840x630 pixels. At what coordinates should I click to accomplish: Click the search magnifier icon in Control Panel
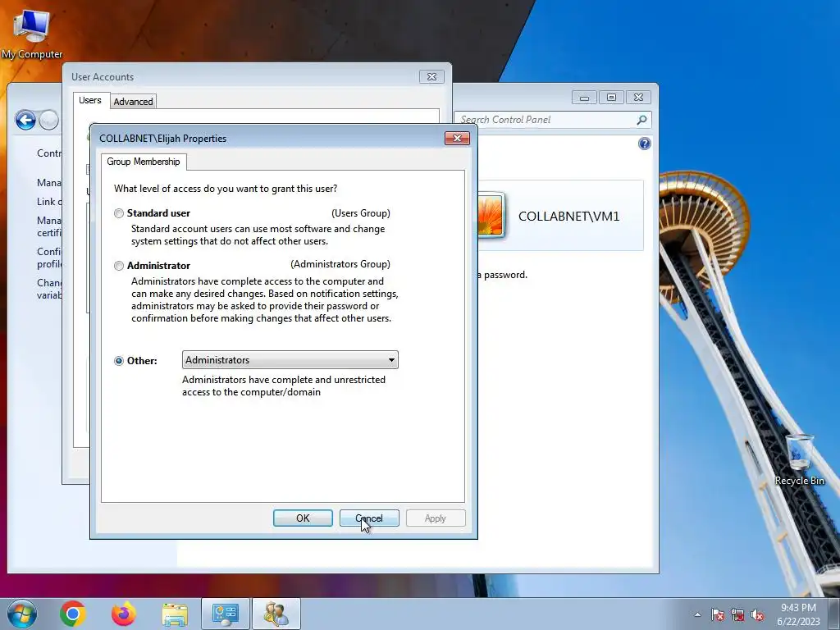(x=641, y=120)
